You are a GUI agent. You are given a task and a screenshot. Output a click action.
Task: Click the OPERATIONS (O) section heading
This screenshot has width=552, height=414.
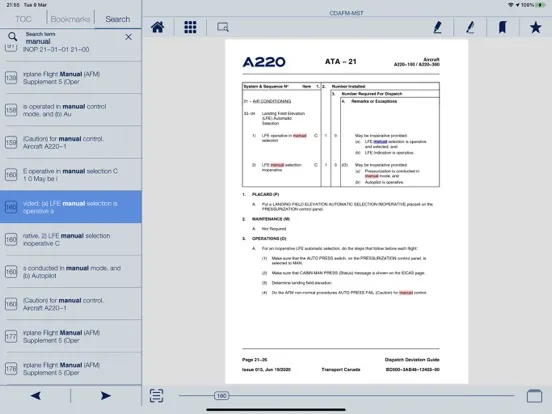pyautogui.click(x=269, y=238)
